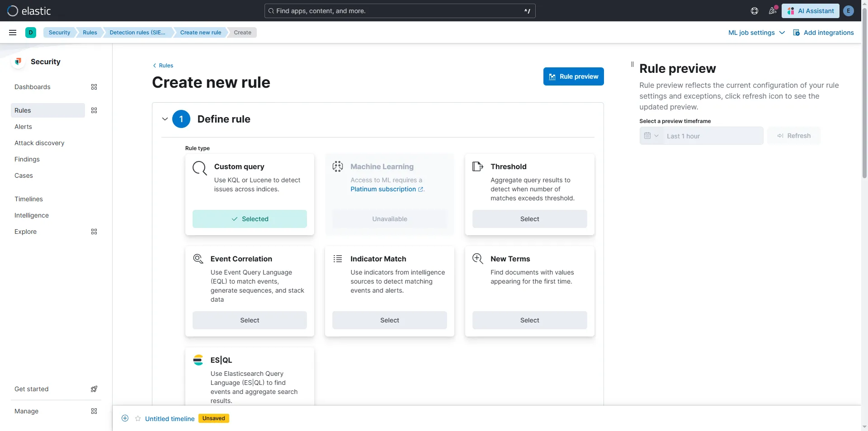Select the Indicator Match rule type
This screenshot has height=431, width=868.
389,320
